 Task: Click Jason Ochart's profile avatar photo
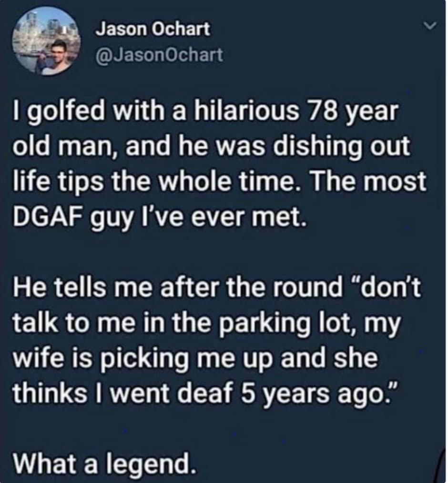point(46,42)
